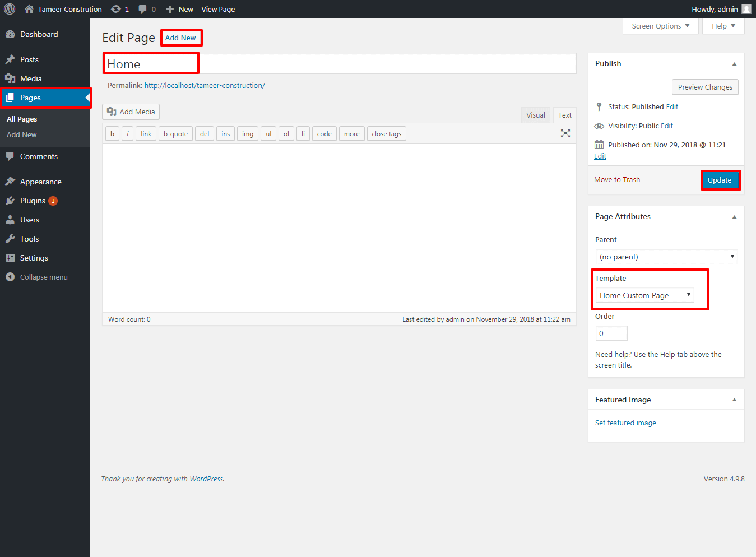This screenshot has height=557, width=756.
Task: Open Add New in Pages submenu
Action: 22,135
